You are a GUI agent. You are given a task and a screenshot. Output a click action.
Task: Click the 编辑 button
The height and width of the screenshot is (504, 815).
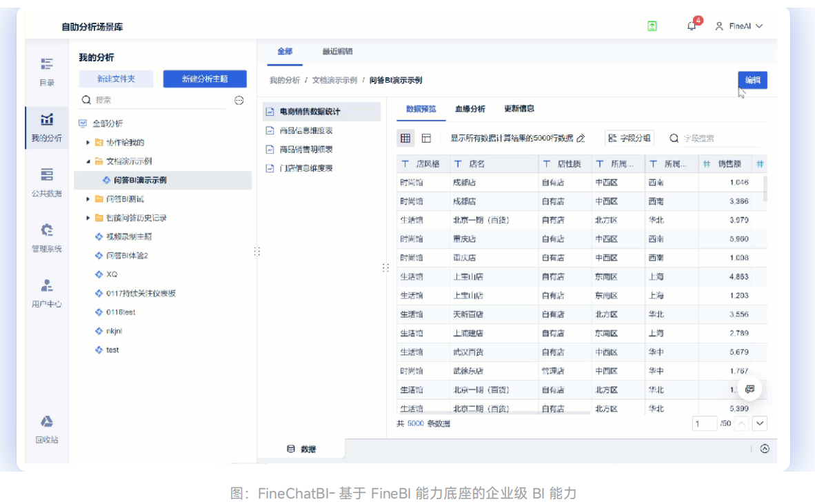click(752, 80)
